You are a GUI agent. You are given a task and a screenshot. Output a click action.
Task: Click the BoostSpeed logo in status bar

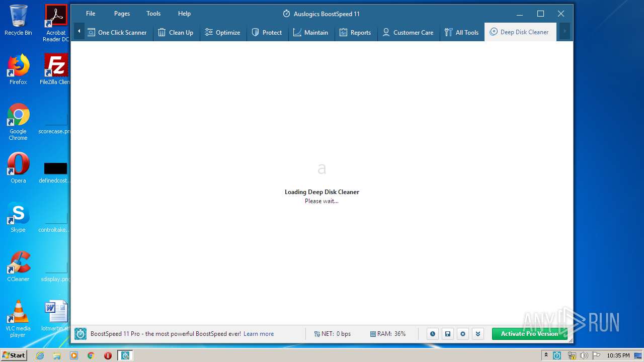(80, 334)
